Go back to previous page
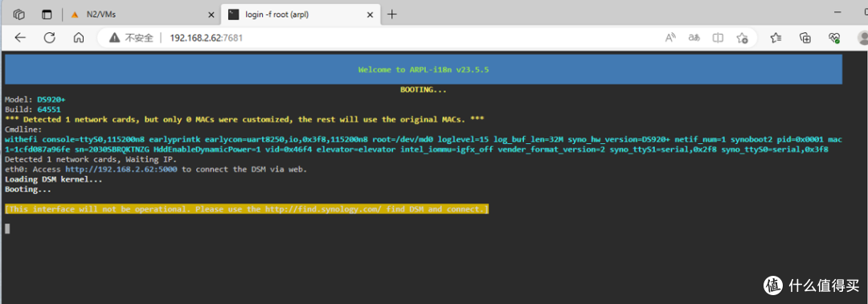Image resolution: width=868 pixels, height=304 pixels. (20, 38)
